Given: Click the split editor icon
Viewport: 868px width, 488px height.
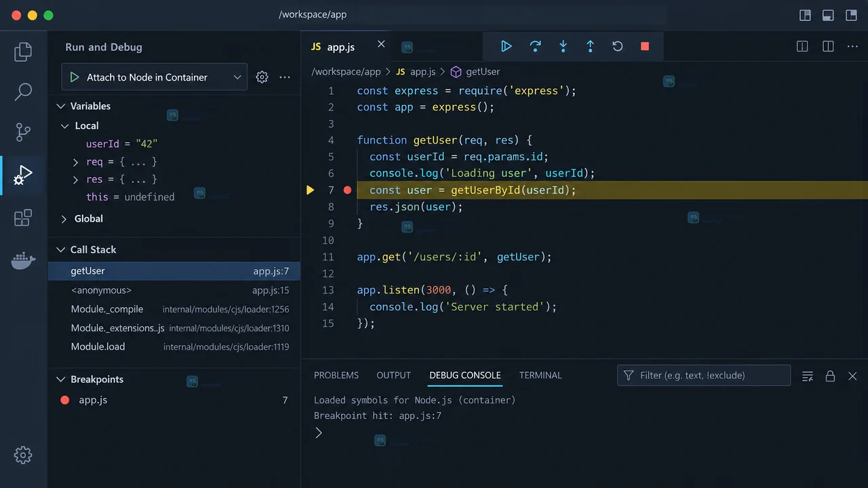Looking at the screenshot, I should 802,46.
